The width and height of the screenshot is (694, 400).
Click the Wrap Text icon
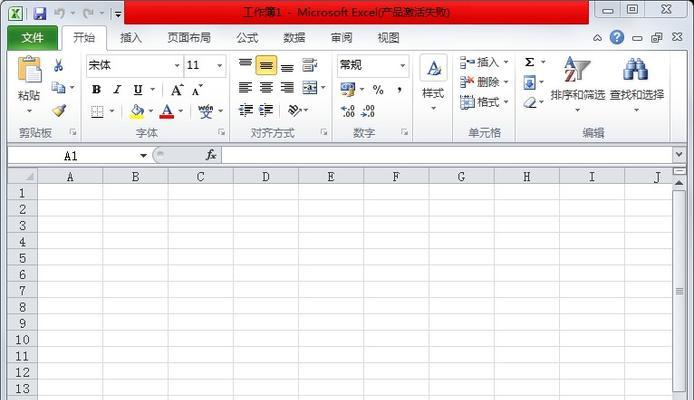310,65
